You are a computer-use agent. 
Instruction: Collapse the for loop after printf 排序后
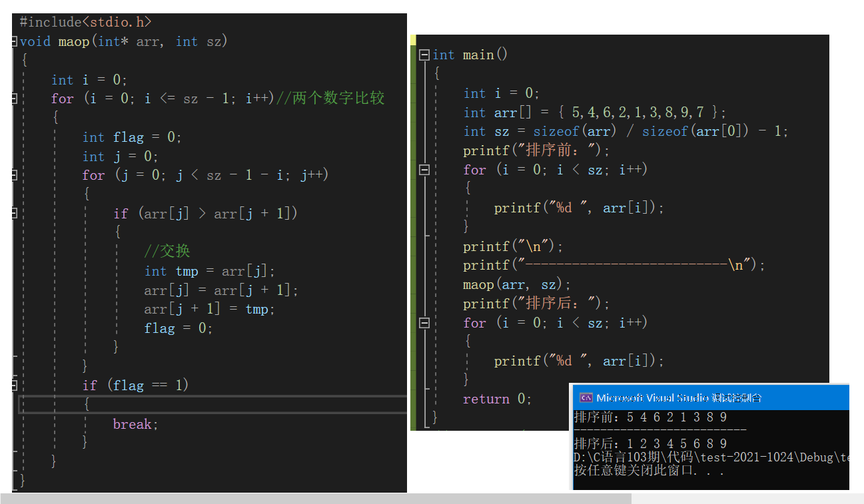point(424,323)
